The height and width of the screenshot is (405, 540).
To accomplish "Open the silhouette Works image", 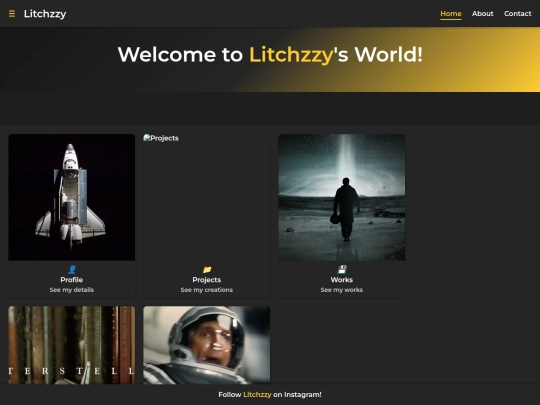I will coord(342,197).
